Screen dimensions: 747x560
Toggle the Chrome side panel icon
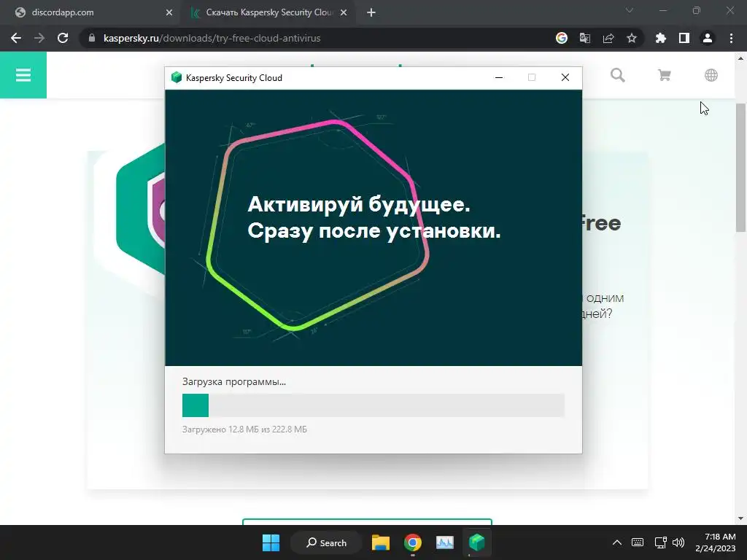click(x=684, y=38)
